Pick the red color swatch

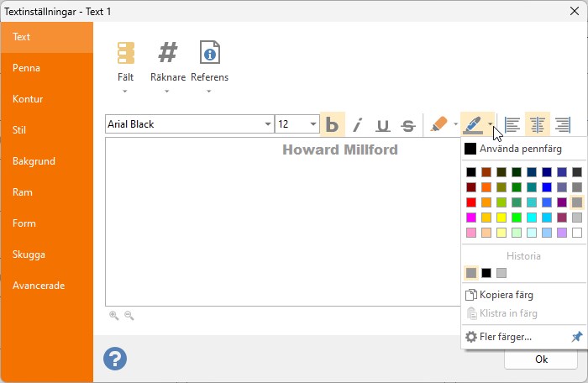pyautogui.click(x=471, y=202)
